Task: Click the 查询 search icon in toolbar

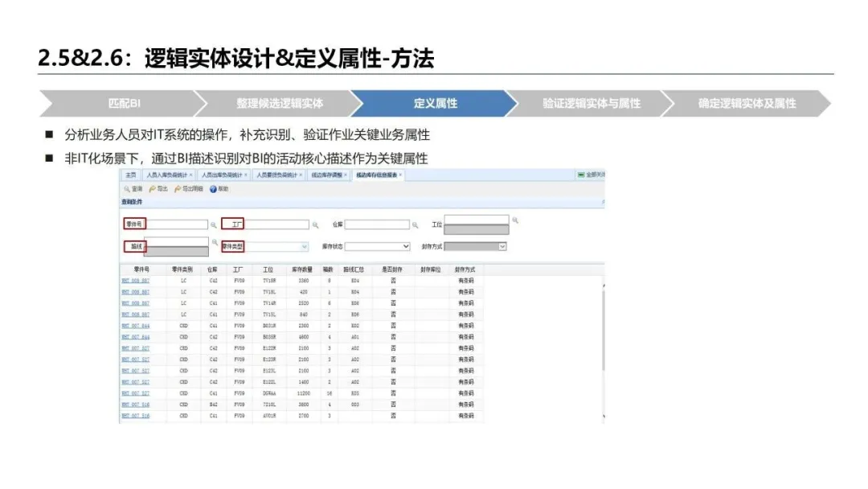Action: pyautogui.click(x=126, y=189)
